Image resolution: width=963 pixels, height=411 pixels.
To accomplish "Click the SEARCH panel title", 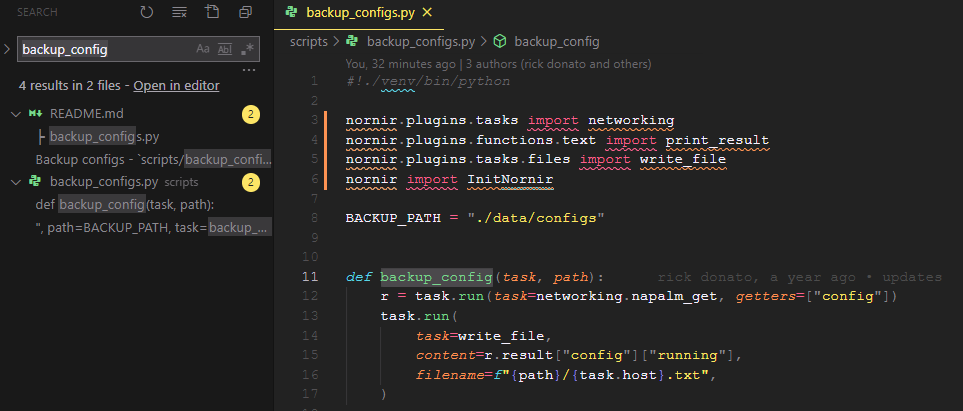I will click(37, 12).
